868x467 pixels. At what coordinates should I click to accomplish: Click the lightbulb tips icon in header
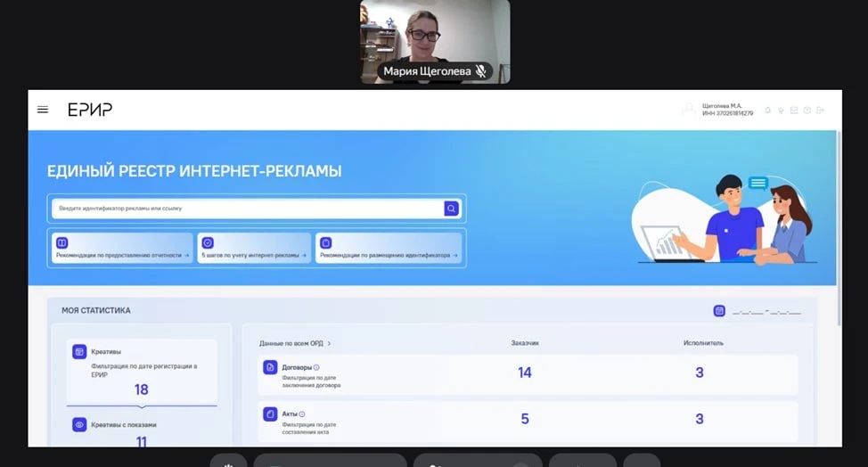781,111
